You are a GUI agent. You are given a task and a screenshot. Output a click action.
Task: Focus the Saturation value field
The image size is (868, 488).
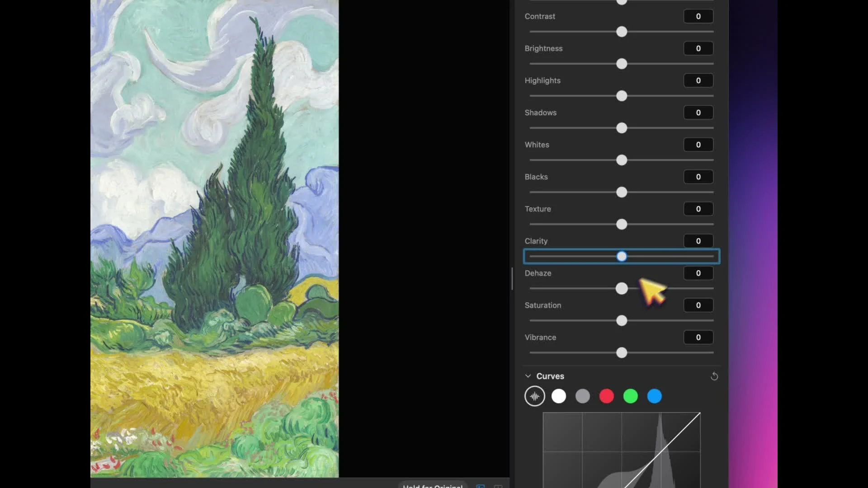coord(698,305)
